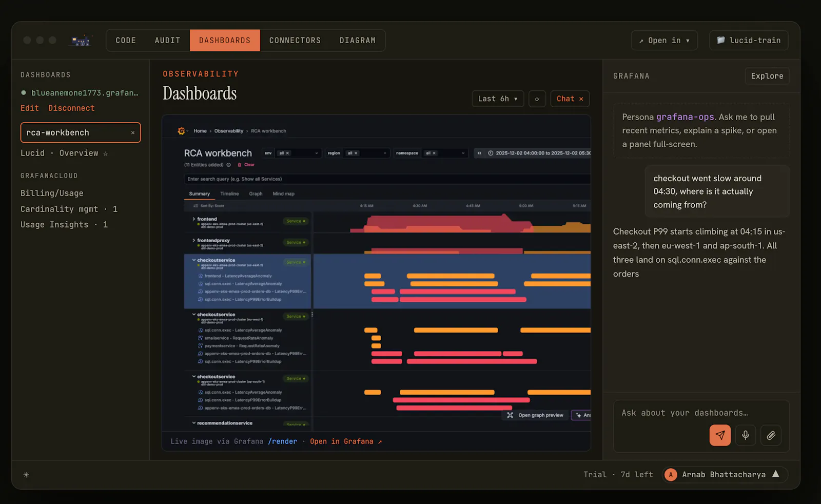The image size is (821, 504).
Task: Send the dashboard chat message
Action: click(720, 435)
